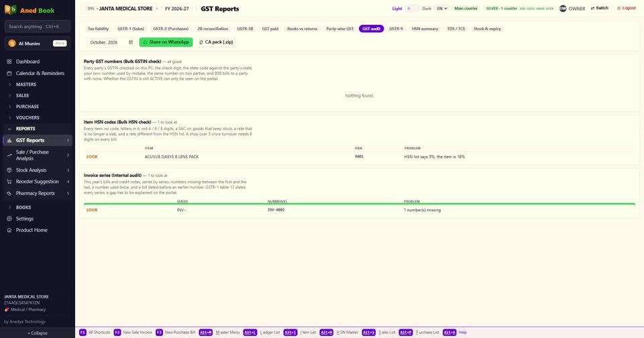Collapse the sidebar with Collapse button
Screen dimensions: 644x338
[x=38, y=333]
